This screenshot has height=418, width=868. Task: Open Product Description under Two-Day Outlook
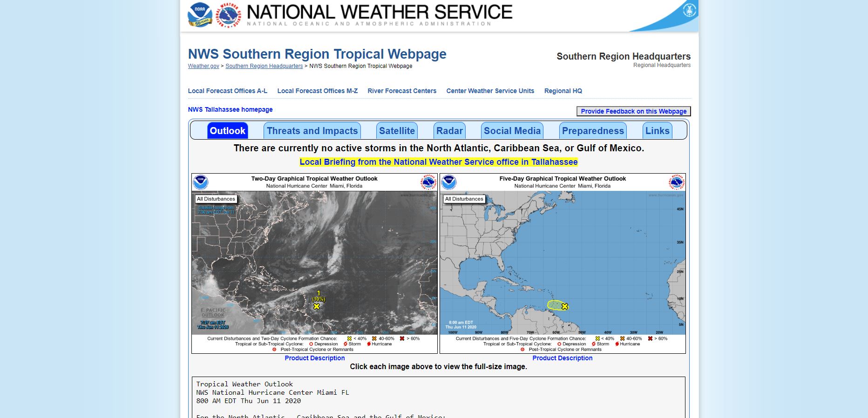coord(315,358)
